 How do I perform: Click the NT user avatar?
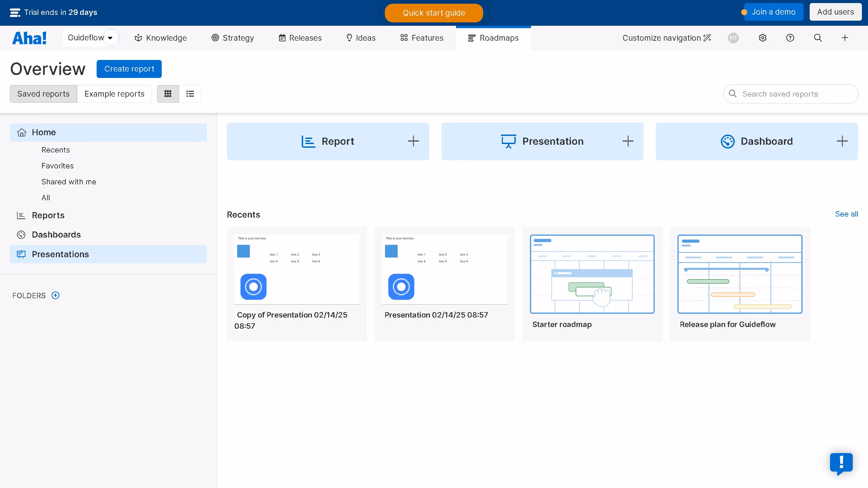pos(733,38)
